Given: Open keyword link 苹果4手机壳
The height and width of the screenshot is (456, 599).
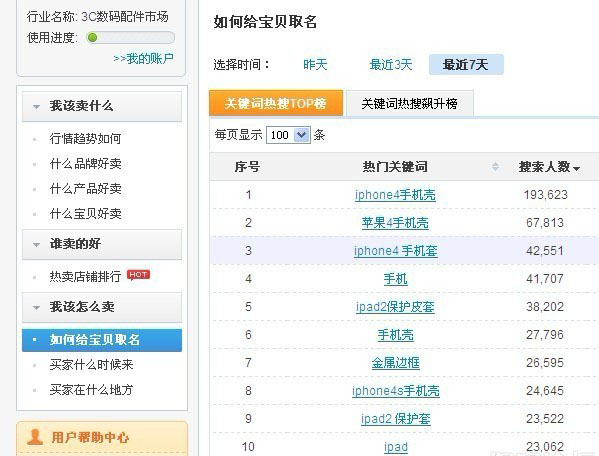Looking at the screenshot, I should coord(395,223).
